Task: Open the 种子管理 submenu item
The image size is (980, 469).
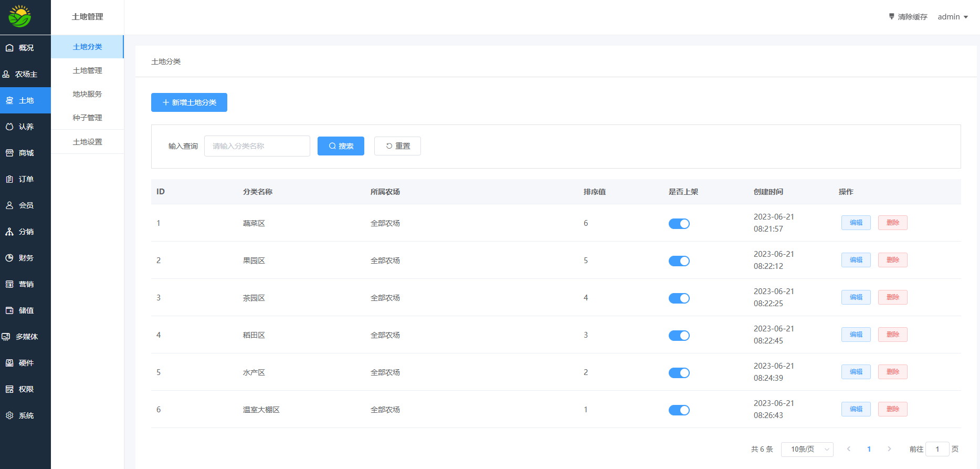Action: (87, 118)
